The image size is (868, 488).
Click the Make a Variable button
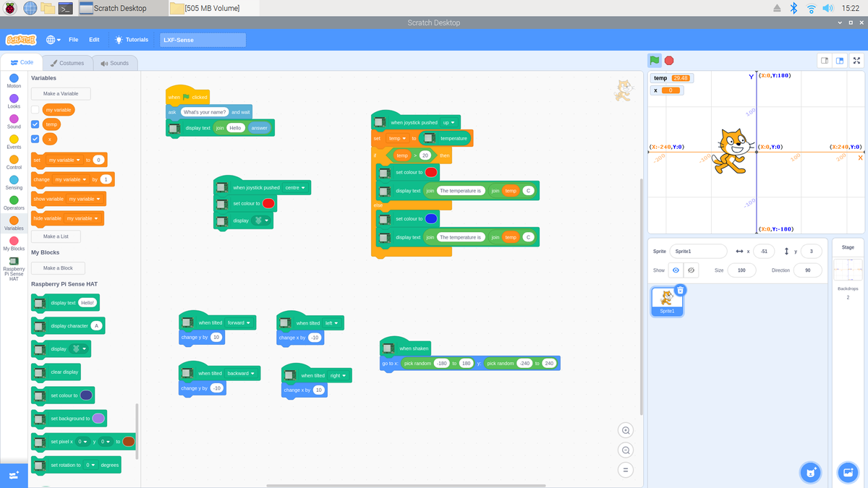point(60,93)
